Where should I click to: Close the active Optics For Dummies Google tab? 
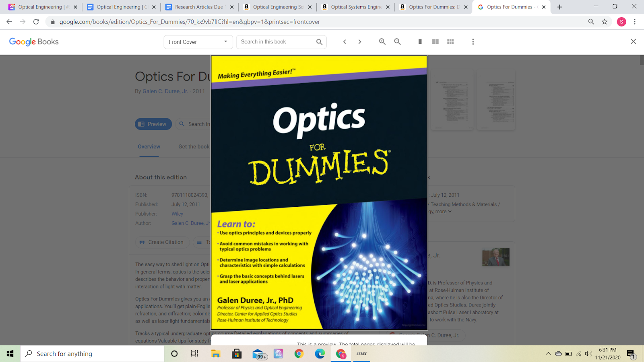(544, 7)
